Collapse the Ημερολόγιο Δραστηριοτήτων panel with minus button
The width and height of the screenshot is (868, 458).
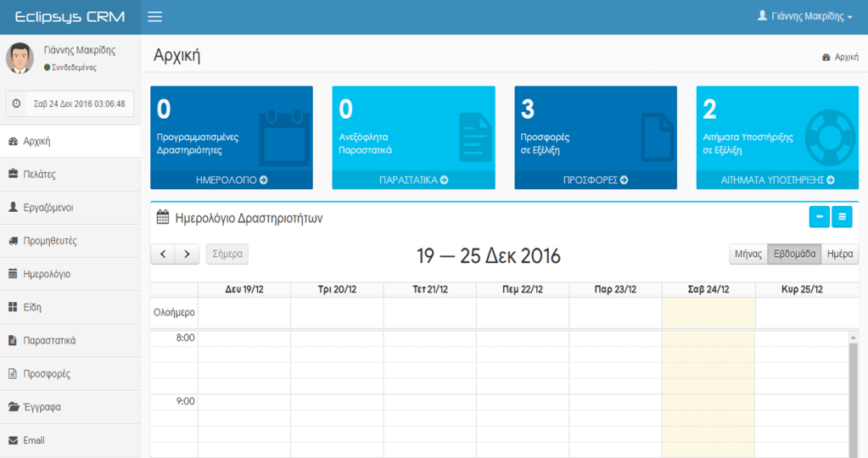[820, 217]
